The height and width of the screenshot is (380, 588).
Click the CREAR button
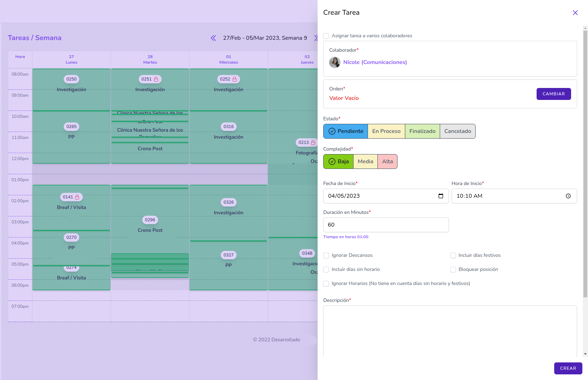(x=568, y=368)
